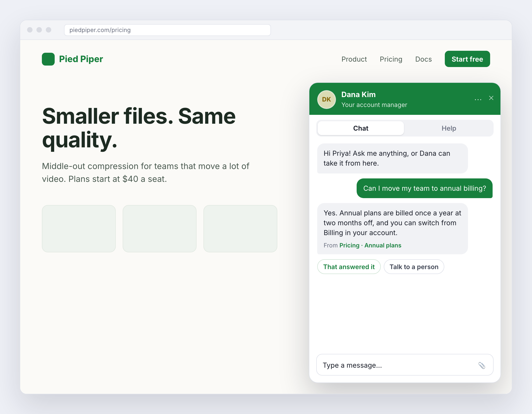Open the Pricing source link in chat
The width and height of the screenshot is (532, 414).
click(x=349, y=245)
